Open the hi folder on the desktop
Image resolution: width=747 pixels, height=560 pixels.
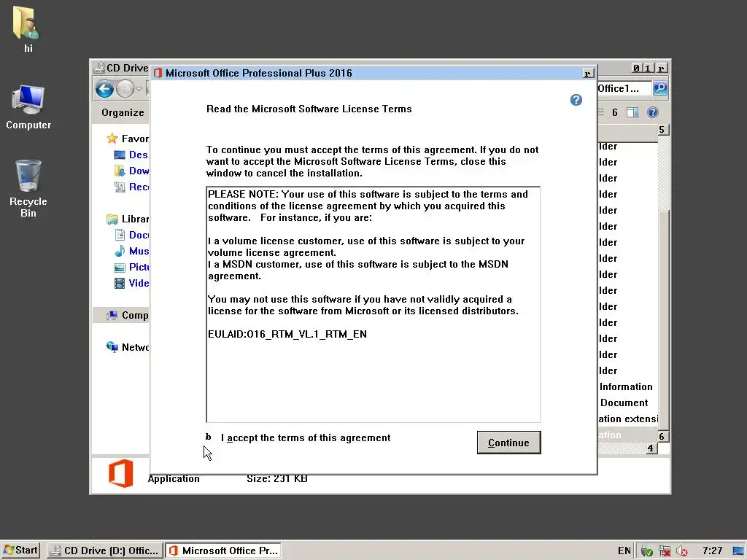pyautogui.click(x=27, y=29)
